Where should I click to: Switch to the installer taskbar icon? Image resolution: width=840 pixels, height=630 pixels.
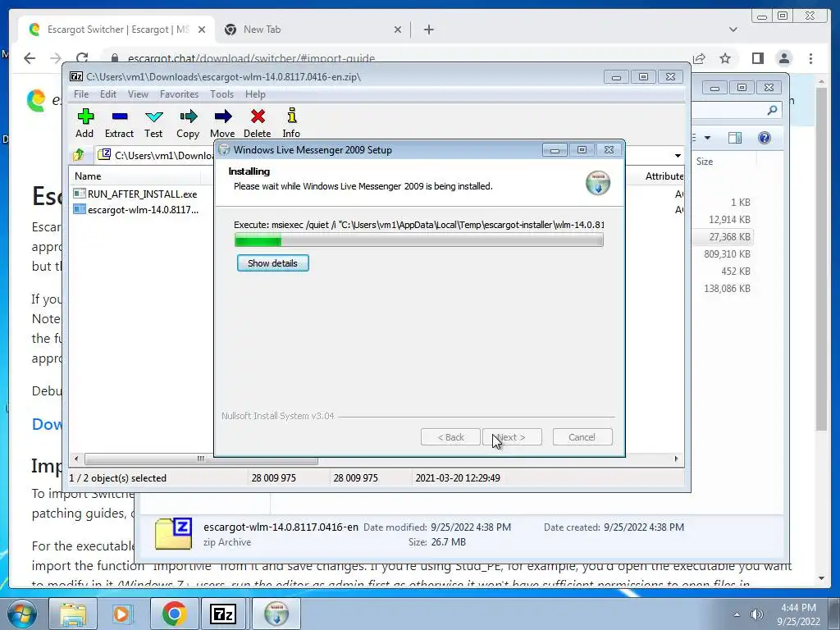(276, 614)
